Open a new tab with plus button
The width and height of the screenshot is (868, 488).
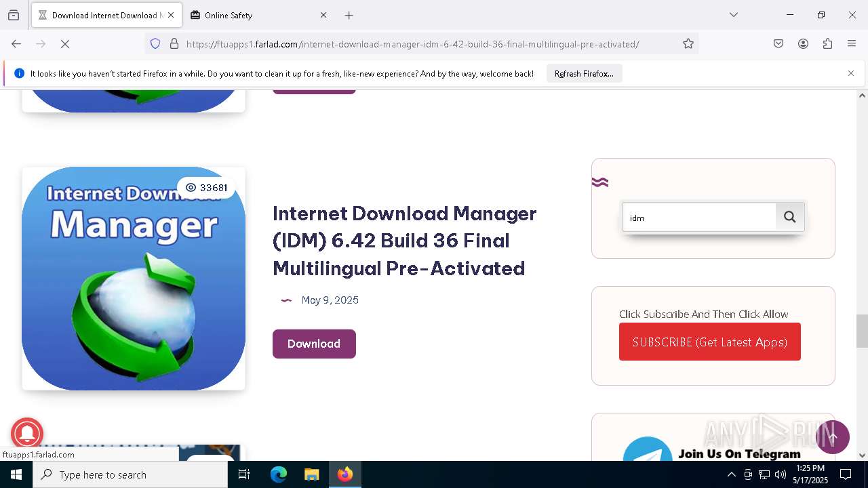[349, 15]
